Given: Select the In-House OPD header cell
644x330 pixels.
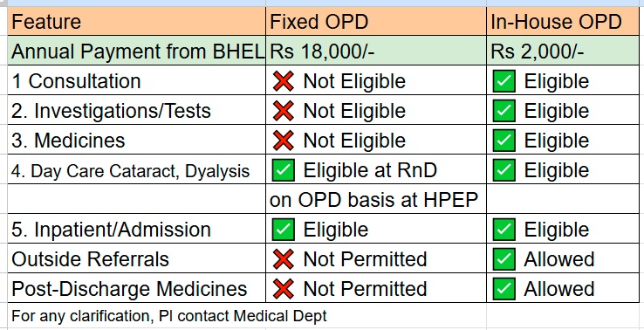Looking at the screenshot, I should coord(563,21).
